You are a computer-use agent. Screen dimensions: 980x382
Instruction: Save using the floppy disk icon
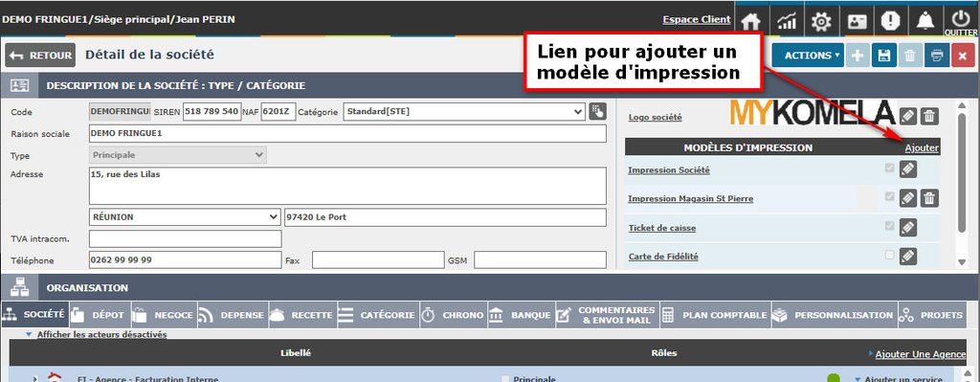pos(883,55)
